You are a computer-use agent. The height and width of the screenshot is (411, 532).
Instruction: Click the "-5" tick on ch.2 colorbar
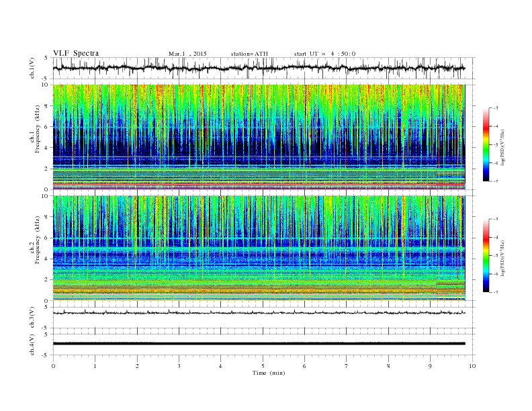coord(495,256)
